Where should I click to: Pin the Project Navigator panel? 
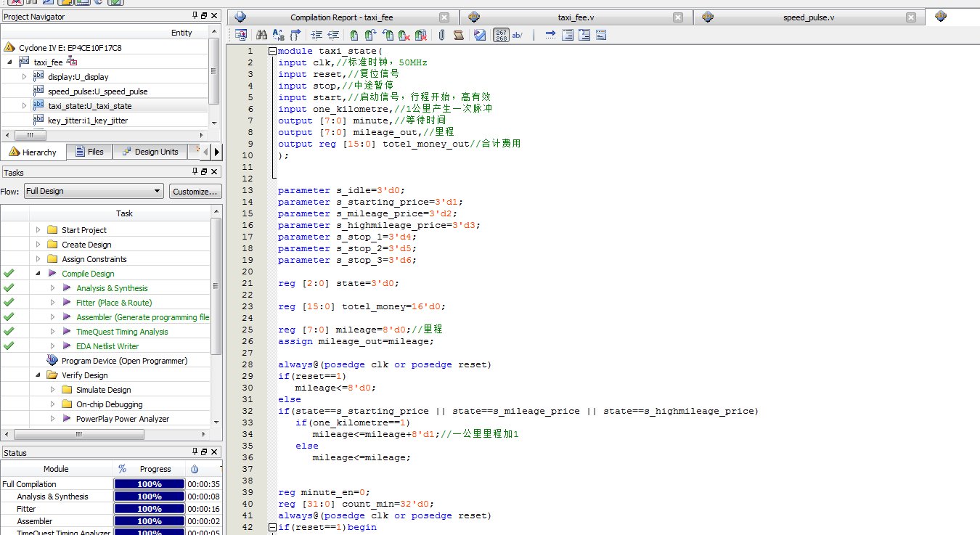click(x=195, y=16)
